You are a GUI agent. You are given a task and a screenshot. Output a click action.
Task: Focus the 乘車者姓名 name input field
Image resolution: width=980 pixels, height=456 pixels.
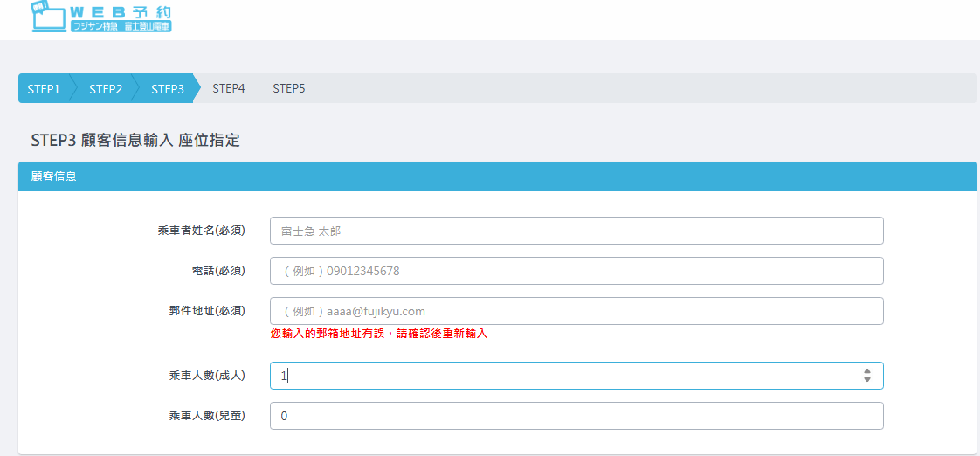point(576,231)
